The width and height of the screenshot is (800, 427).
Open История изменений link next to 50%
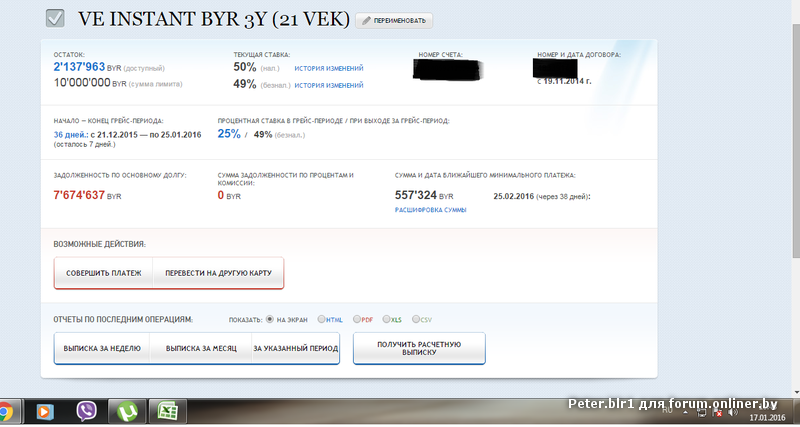[x=329, y=68]
